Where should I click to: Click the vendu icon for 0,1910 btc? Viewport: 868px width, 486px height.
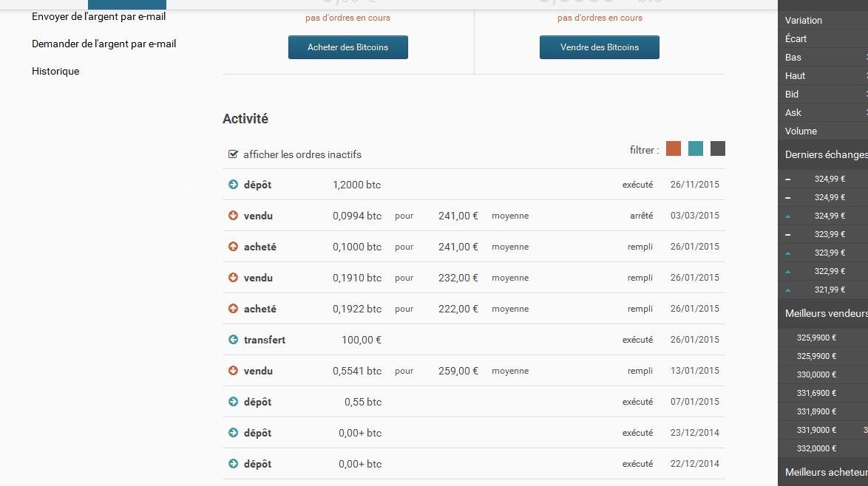click(x=233, y=278)
